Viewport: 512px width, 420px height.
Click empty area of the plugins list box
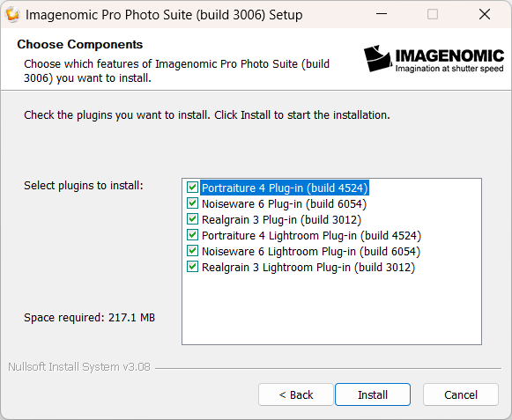[331, 308]
